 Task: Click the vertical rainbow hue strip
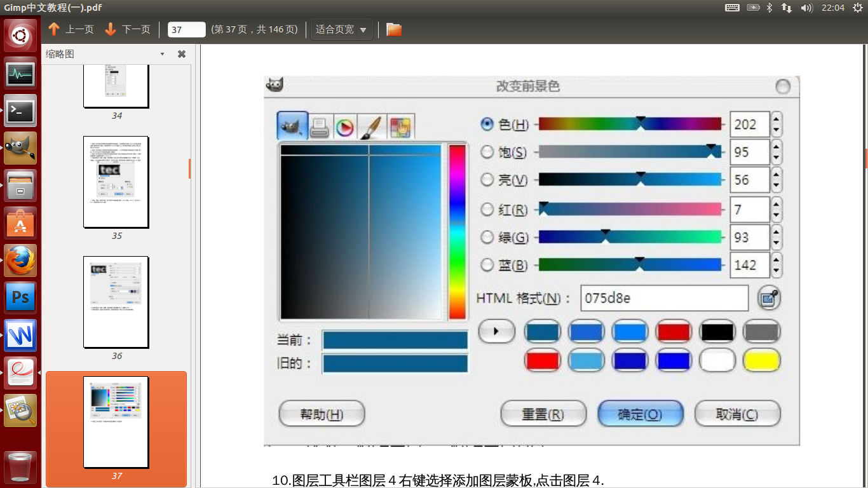click(x=458, y=232)
